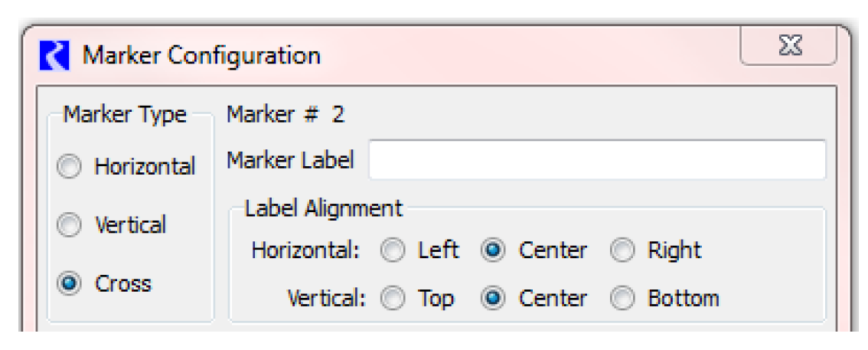Image resolution: width=868 pixels, height=350 pixels.
Task: Click the Label Alignment group heading
Action: [x=323, y=208]
